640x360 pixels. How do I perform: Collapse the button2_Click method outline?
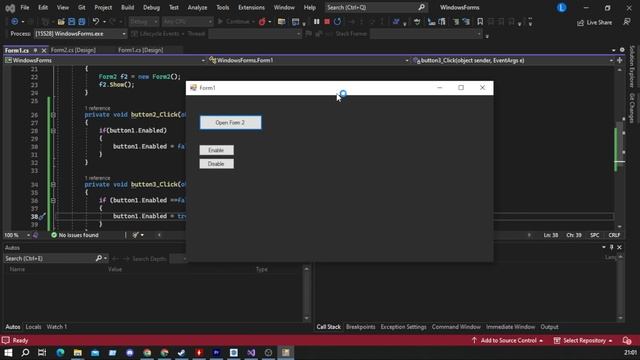(53, 115)
